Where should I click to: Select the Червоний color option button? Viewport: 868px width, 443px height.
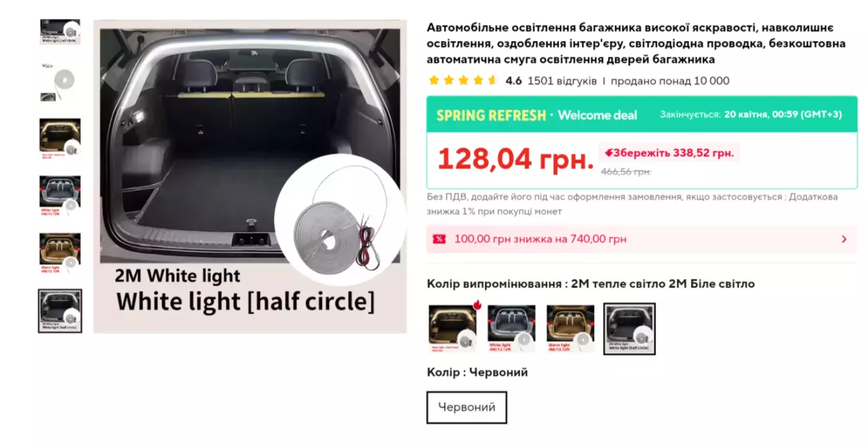[x=467, y=407]
